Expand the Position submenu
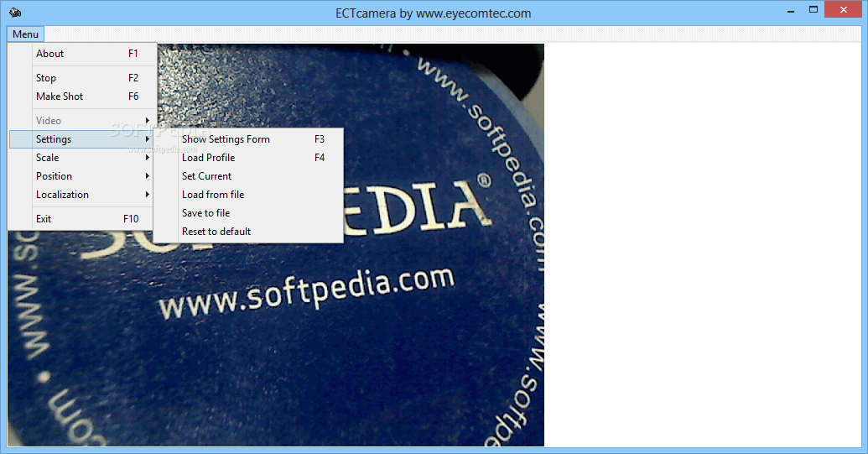 point(82,176)
